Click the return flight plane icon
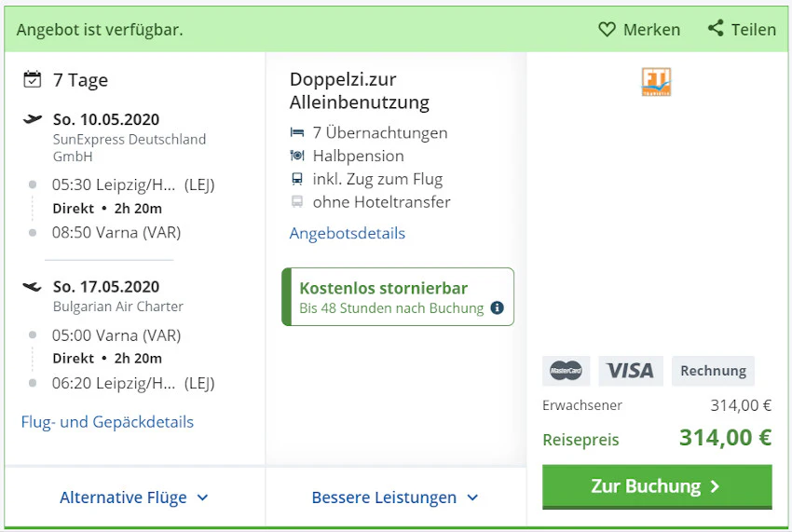The width and height of the screenshot is (792, 532). pyautogui.click(x=33, y=287)
